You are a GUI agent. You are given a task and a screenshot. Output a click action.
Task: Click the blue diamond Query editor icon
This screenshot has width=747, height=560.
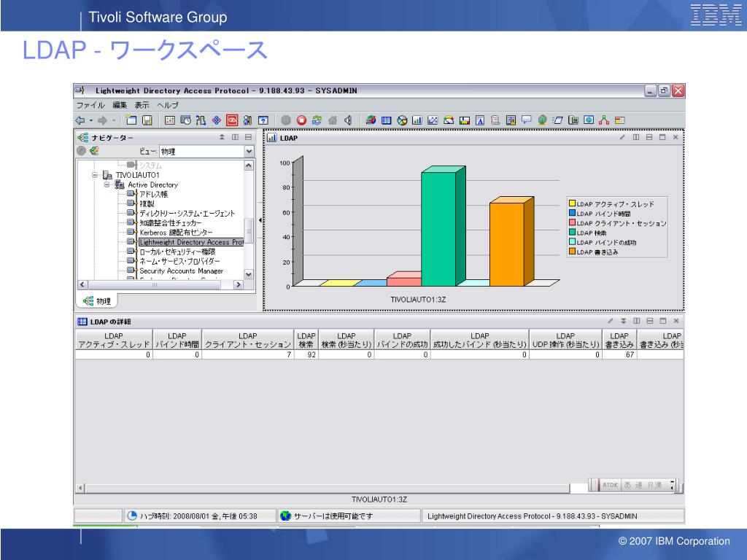click(x=216, y=120)
